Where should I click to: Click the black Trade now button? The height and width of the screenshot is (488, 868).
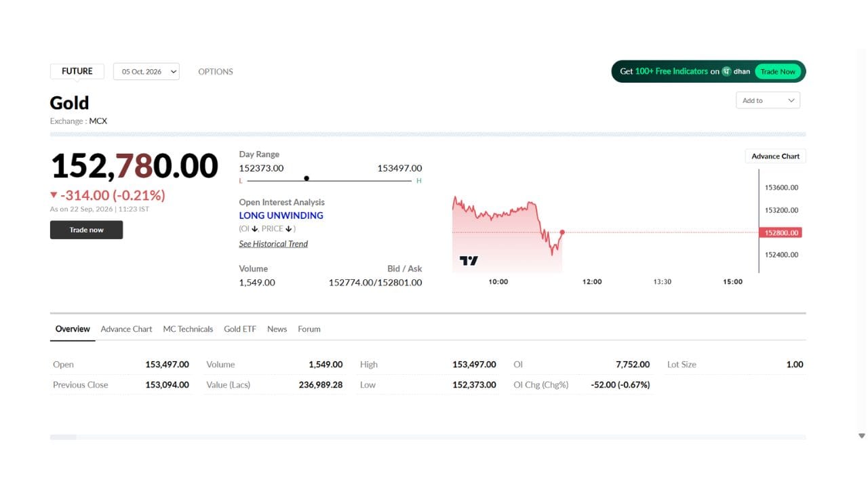point(86,230)
